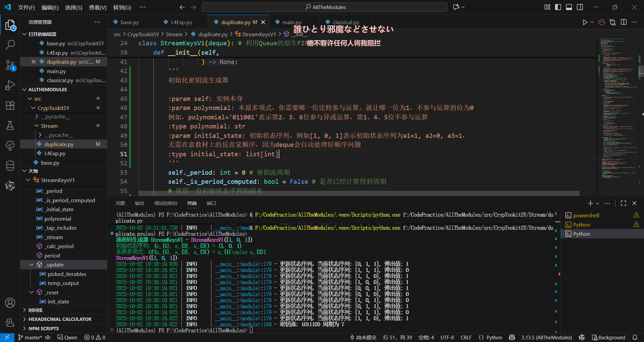
Task: Open the Search view in activity bar
Action: (x=10, y=45)
